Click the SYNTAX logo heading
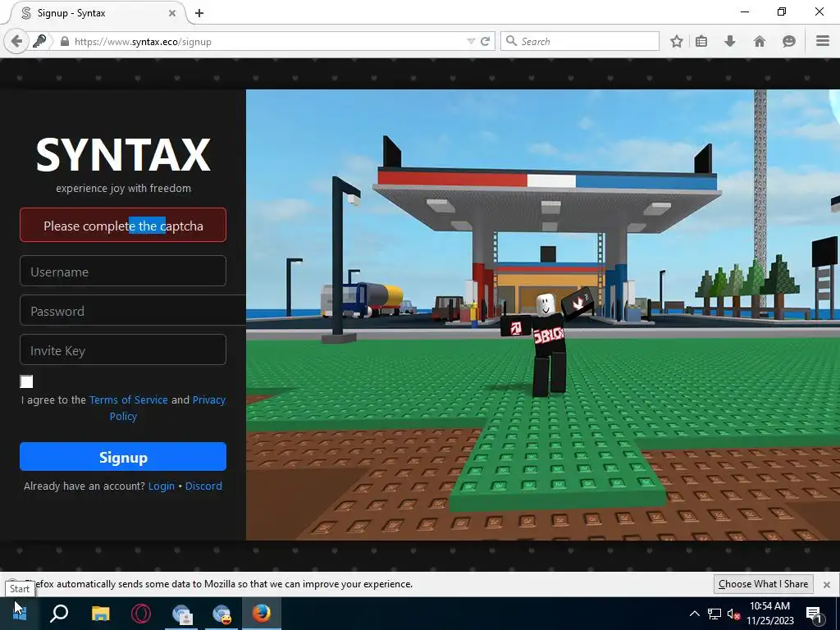 pyautogui.click(x=123, y=155)
